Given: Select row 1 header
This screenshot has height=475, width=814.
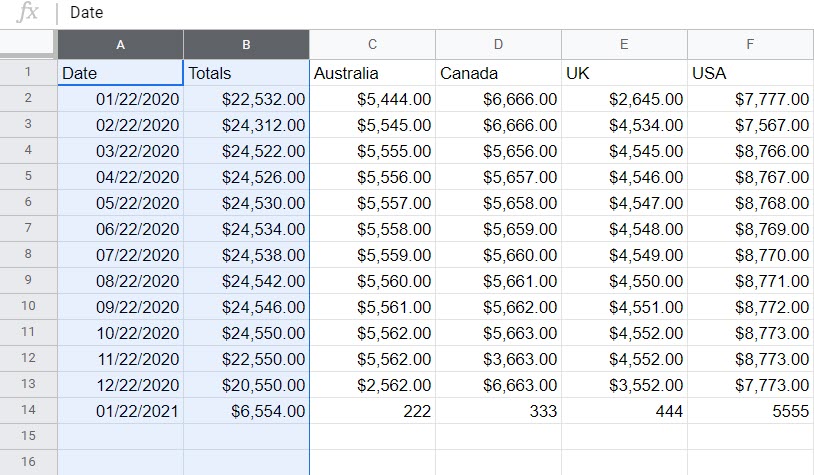Looking at the screenshot, I should 28,72.
